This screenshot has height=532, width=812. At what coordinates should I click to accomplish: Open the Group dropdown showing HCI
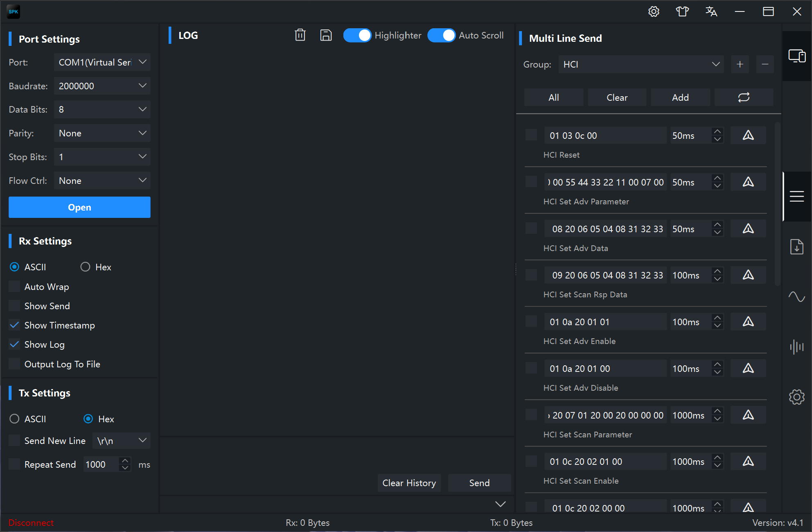coord(641,64)
